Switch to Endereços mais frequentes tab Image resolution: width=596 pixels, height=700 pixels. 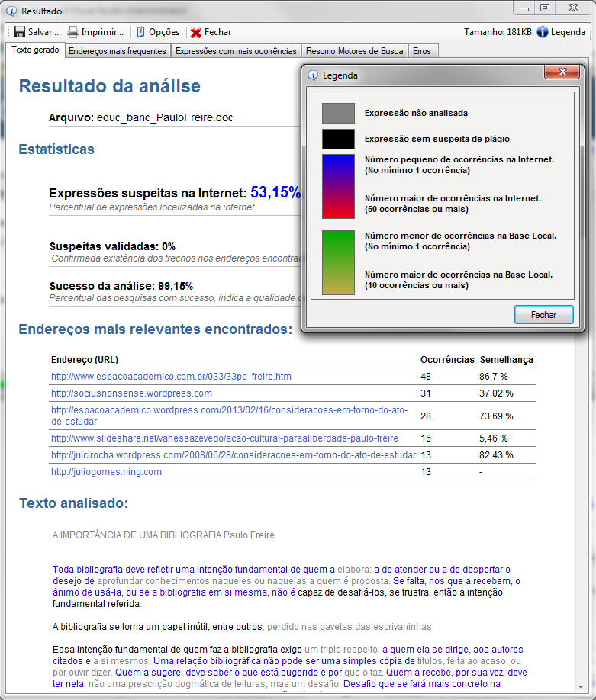click(x=117, y=51)
